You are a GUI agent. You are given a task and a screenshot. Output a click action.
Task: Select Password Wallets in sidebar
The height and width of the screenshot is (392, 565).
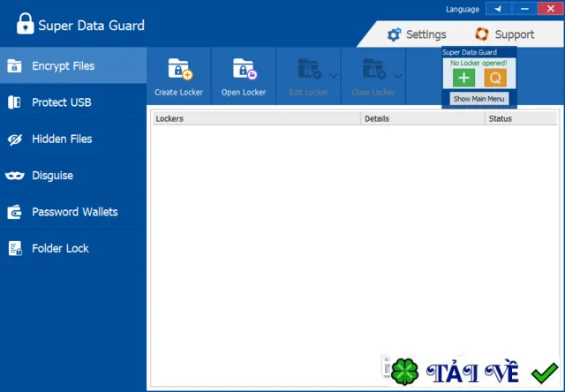click(73, 212)
